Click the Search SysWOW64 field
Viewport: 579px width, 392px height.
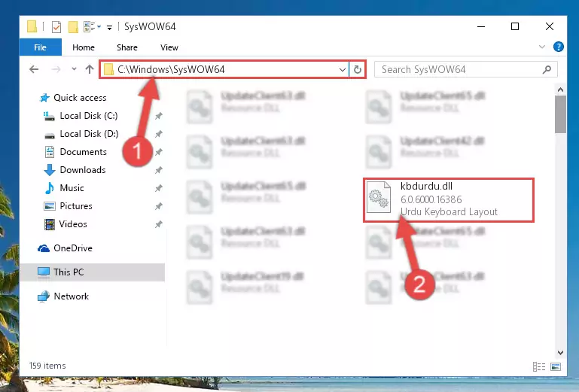pos(465,69)
